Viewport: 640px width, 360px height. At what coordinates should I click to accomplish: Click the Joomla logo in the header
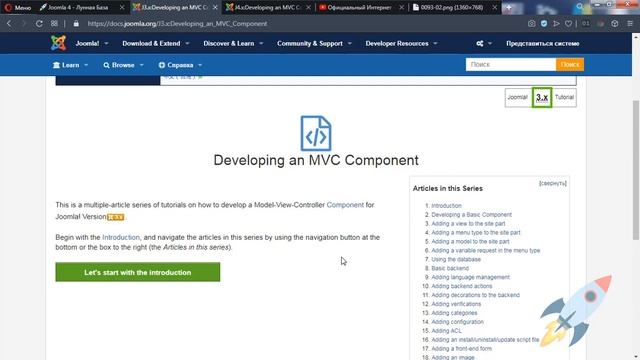point(58,43)
